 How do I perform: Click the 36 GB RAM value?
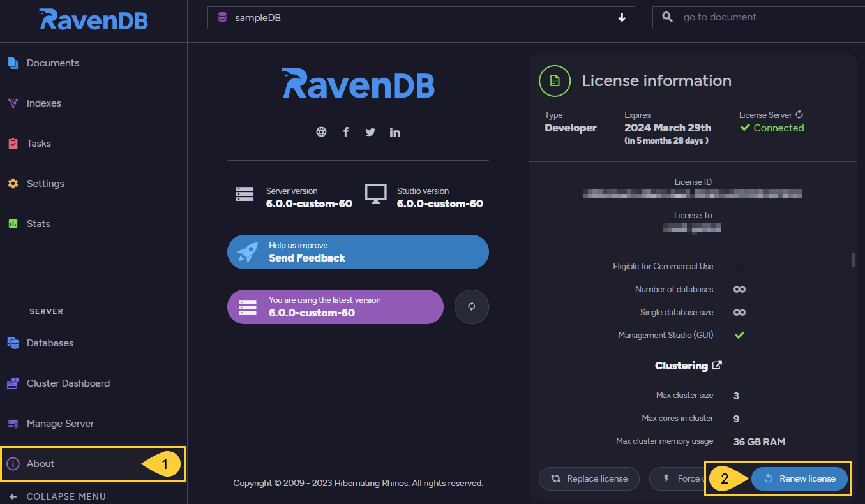759,441
